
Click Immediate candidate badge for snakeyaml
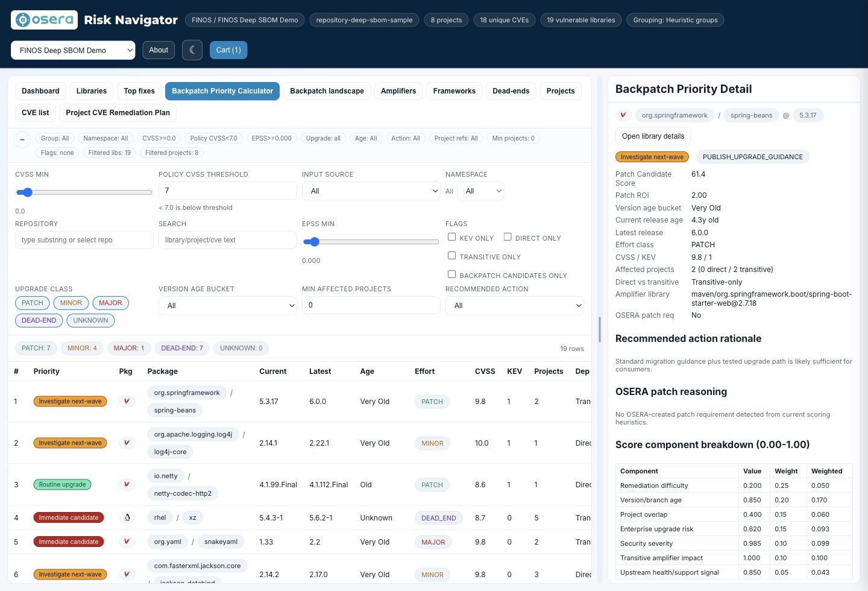click(x=69, y=542)
